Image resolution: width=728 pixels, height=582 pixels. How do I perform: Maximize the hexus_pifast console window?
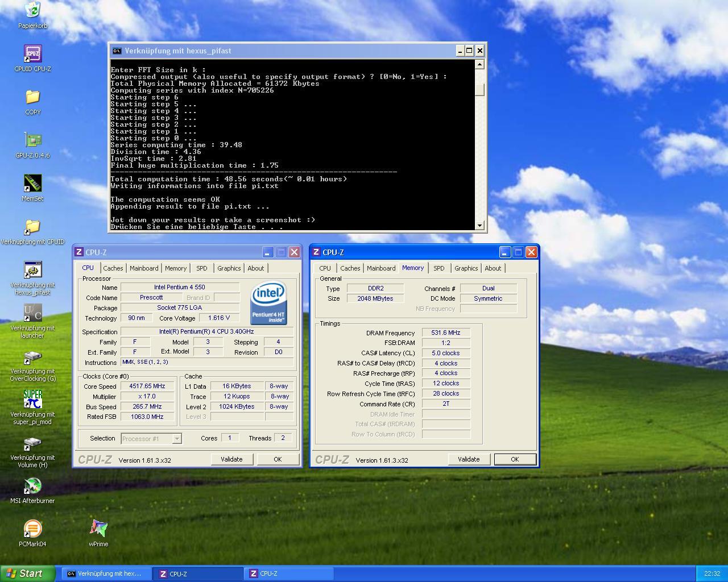[x=469, y=51]
